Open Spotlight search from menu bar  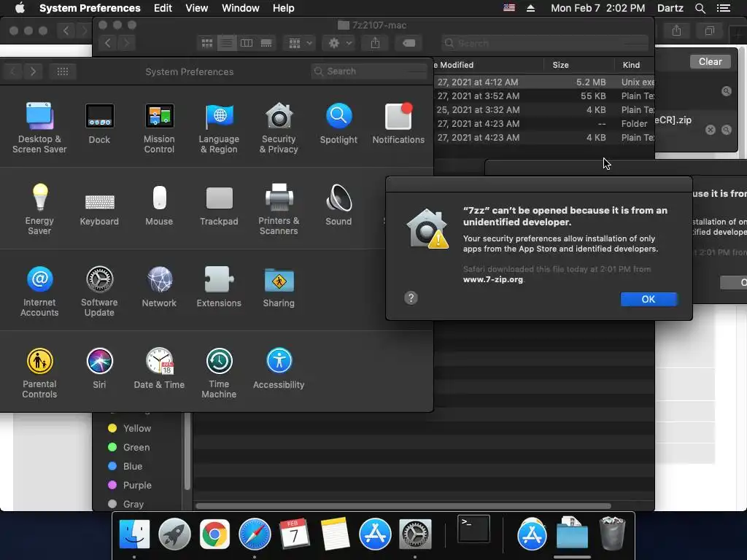click(x=700, y=8)
